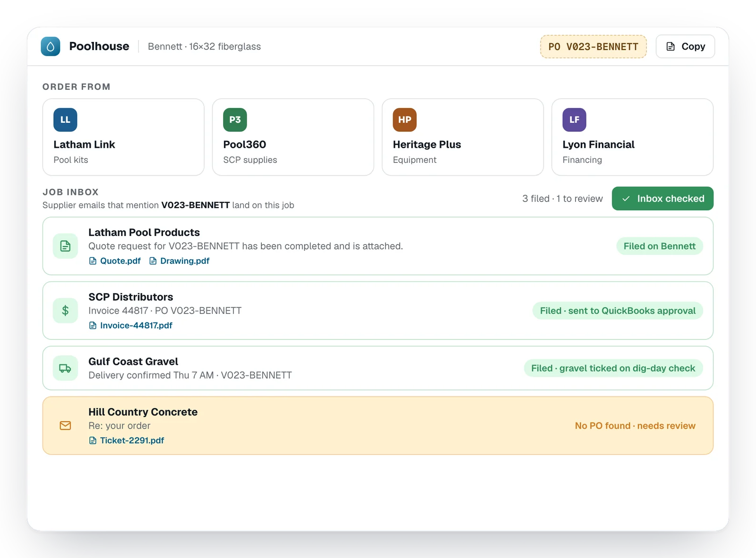The width and height of the screenshot is (756, 558).
Task: Open the Pool360 SCP supplies card
Action: click(x=293, y=137)
